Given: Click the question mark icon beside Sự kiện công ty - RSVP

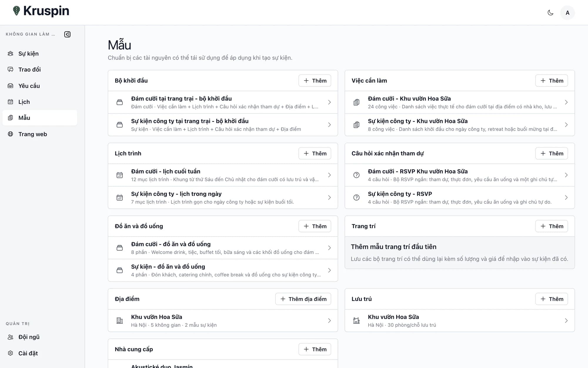Looking at the screenshot, I should pyautogui.click(x=356, y=198).
